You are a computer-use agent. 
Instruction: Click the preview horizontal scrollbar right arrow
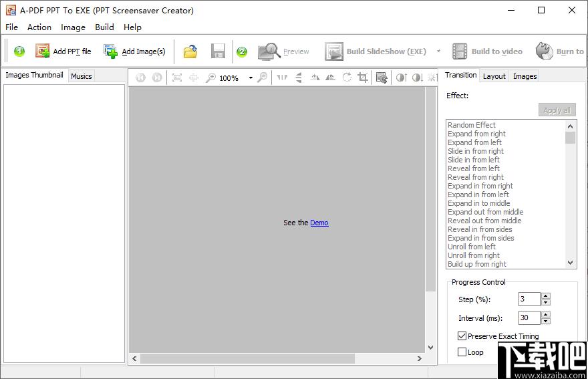click(x=419, y=359)
